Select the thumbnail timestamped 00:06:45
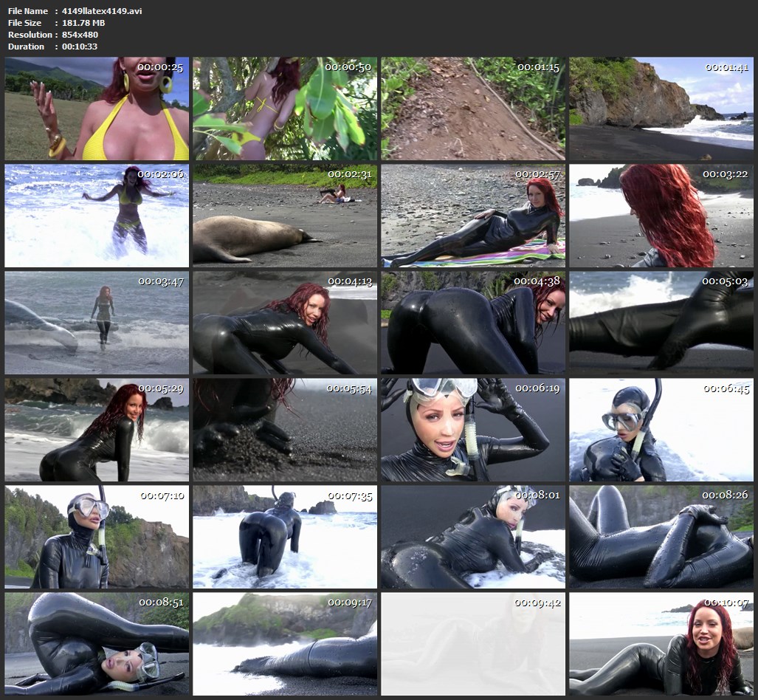The image size is (758, 700). coord(661,430)
